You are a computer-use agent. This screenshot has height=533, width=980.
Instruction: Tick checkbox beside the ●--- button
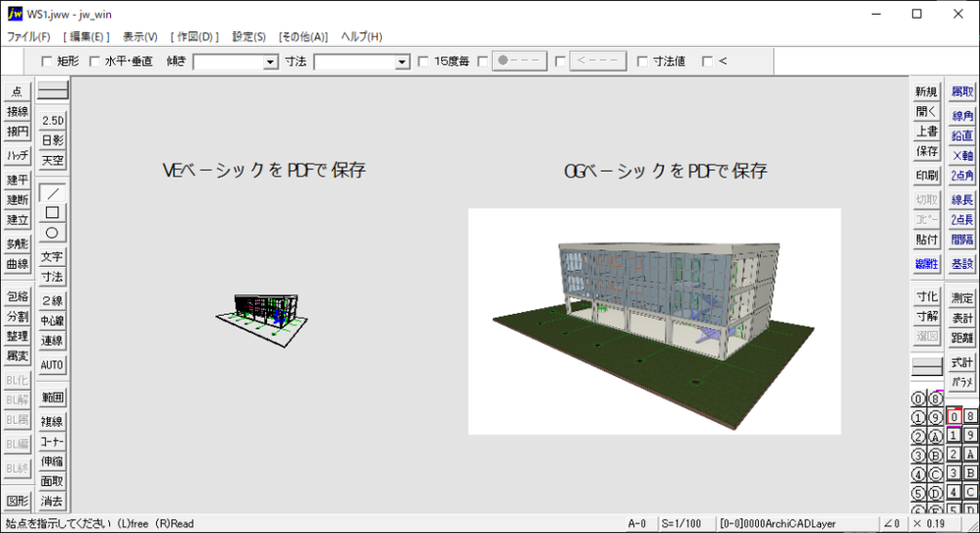click(x=482, y=61)
